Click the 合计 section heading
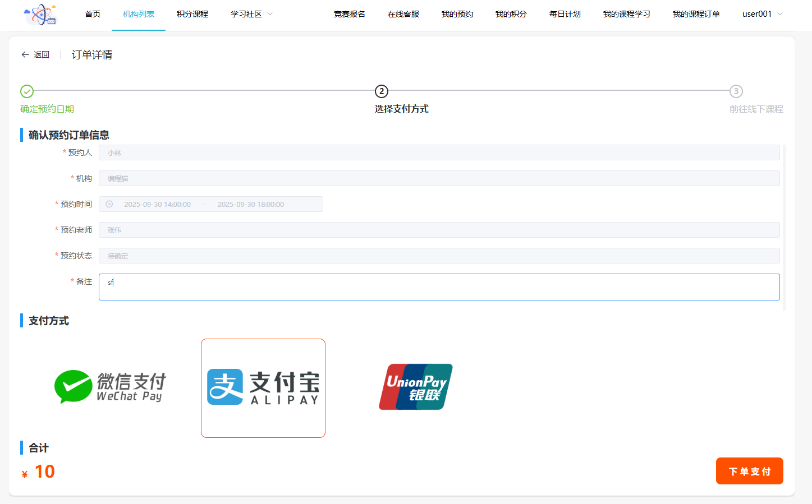 39,447
